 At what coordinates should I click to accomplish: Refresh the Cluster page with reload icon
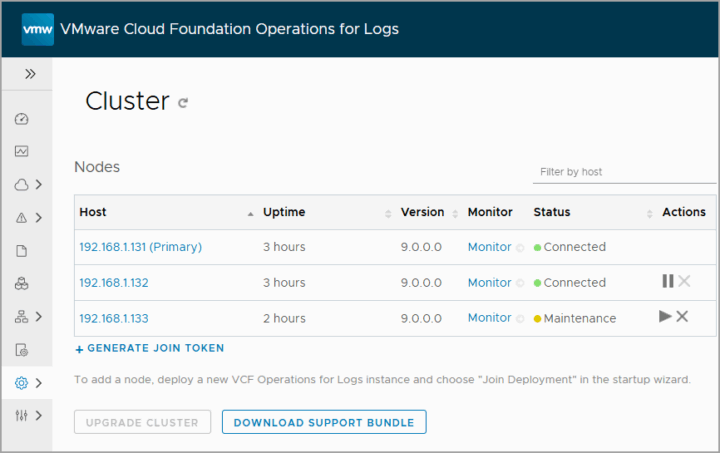coord(183,103)
